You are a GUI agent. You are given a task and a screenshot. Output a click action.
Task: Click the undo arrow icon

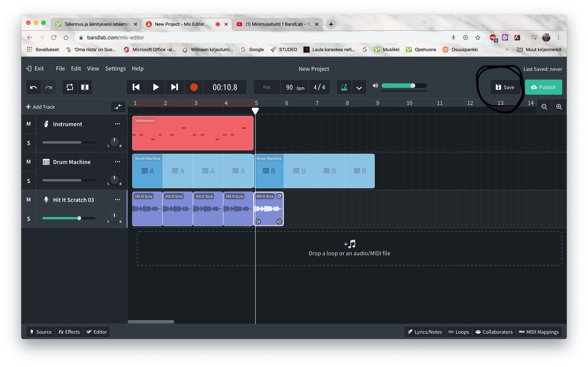point(34,87)
